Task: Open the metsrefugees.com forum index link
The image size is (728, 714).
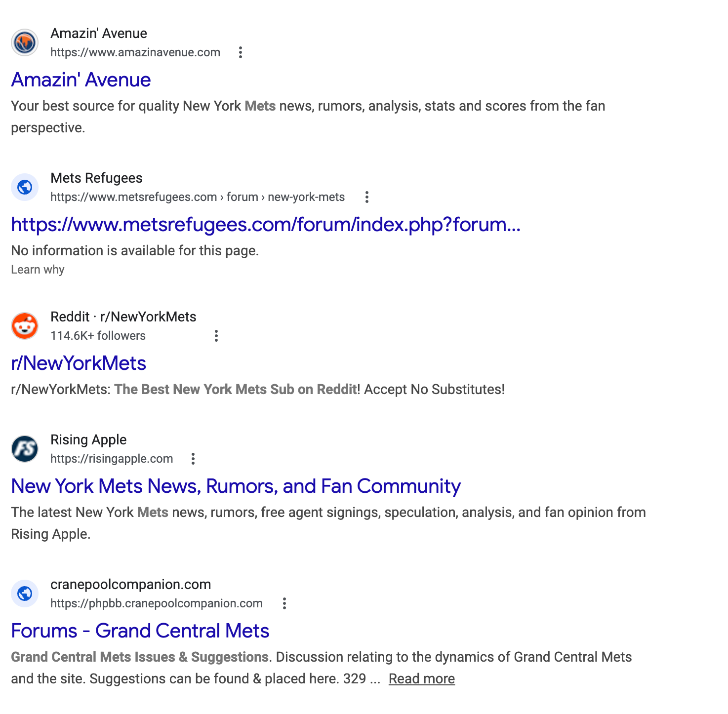Action: (x=266, y=225)
